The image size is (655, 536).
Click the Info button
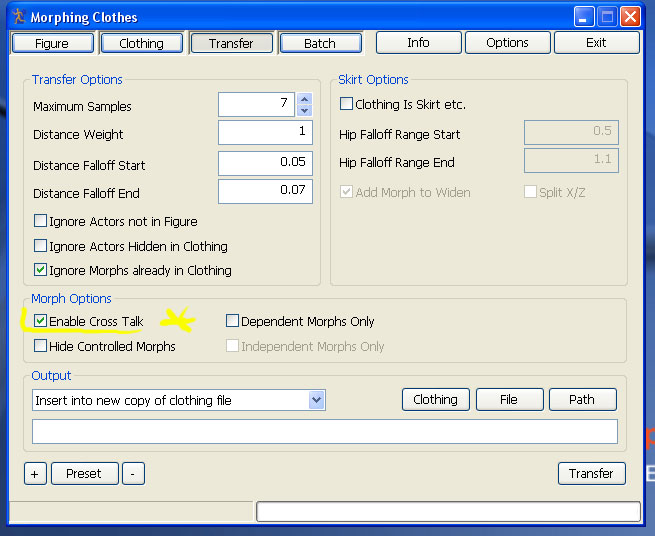coord(419,43)
